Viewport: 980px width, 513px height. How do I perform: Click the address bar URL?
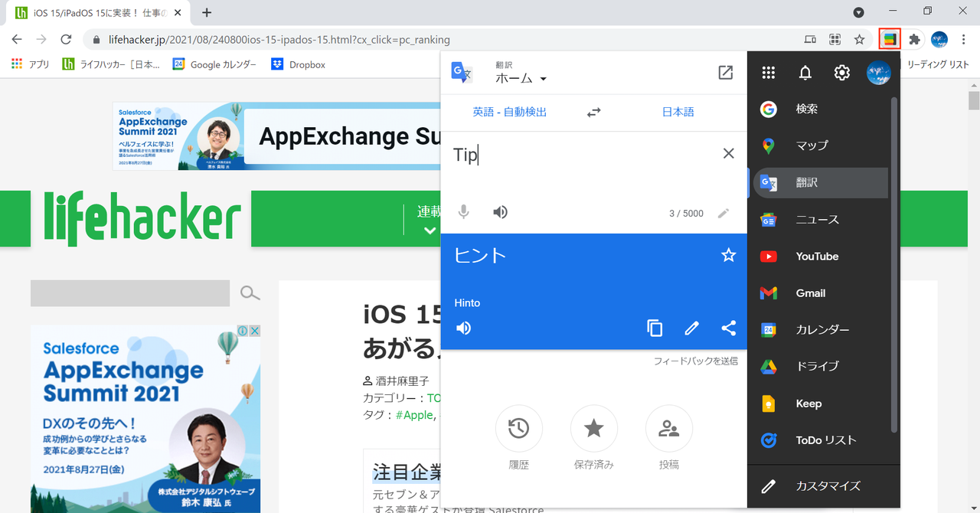click(x=278, y=40)
